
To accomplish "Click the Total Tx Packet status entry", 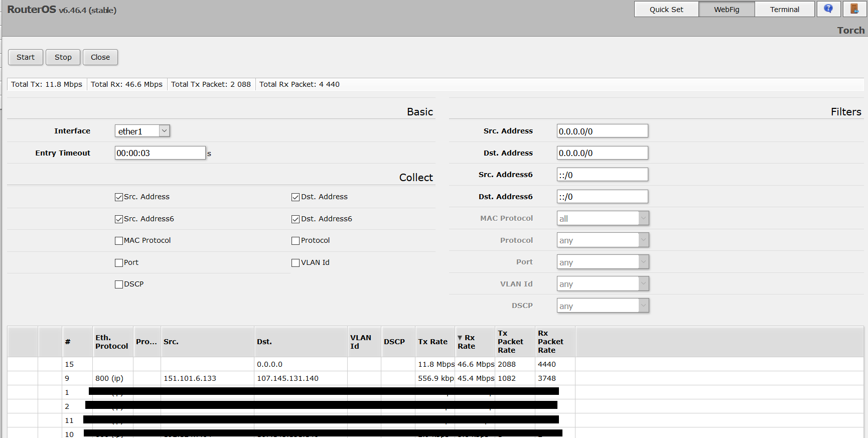I will (x=211, y=84).
